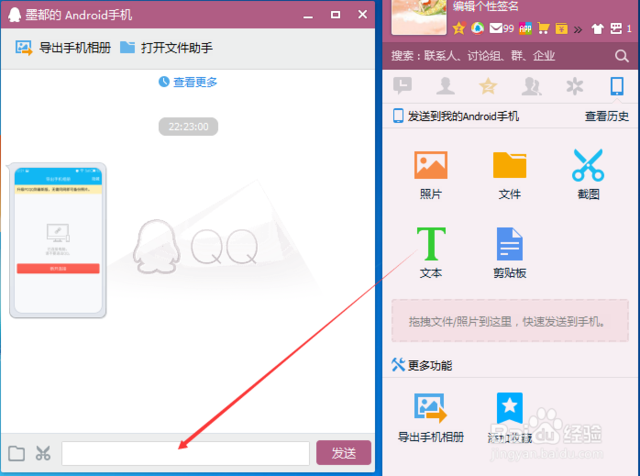This screenshot has height=476, width=640.
Task: Click the yellow star Qzone icon in the QQ panel
Action: pyautogui.click(x=459, y=28)
